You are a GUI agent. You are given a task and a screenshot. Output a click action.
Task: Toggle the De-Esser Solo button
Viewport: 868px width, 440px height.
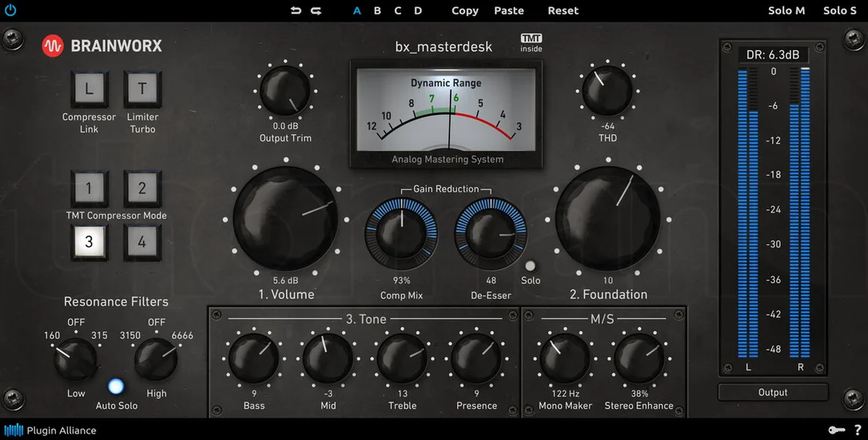click(531, 266)
